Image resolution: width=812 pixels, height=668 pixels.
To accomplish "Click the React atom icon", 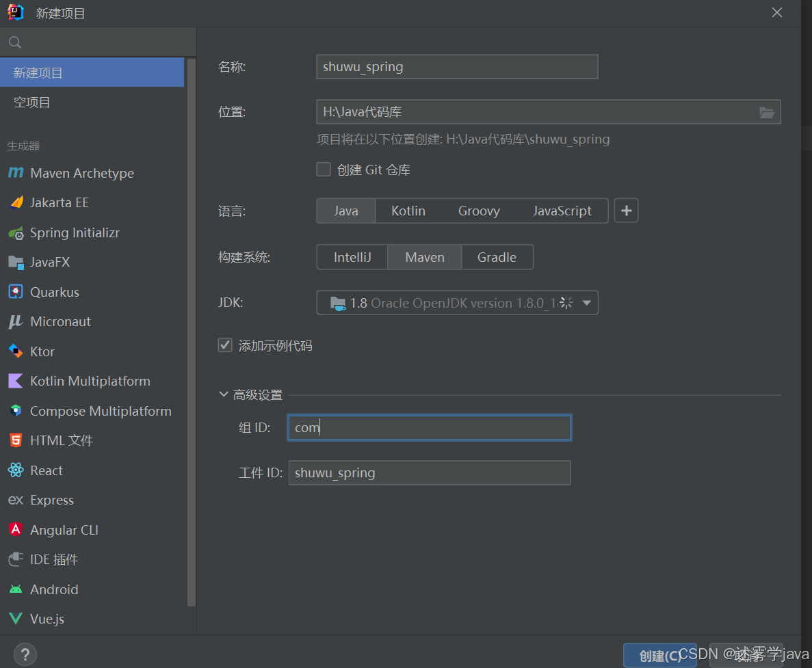I will [x=16, y=470].
